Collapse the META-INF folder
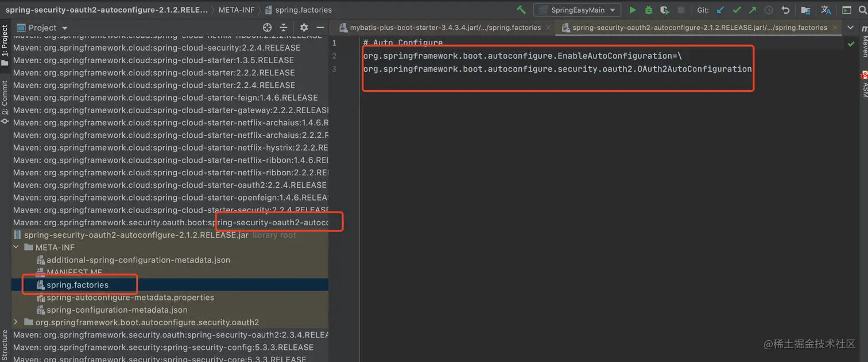Image resolution: width=868 pixels, height=362 pixels. [x=16, y=247]
